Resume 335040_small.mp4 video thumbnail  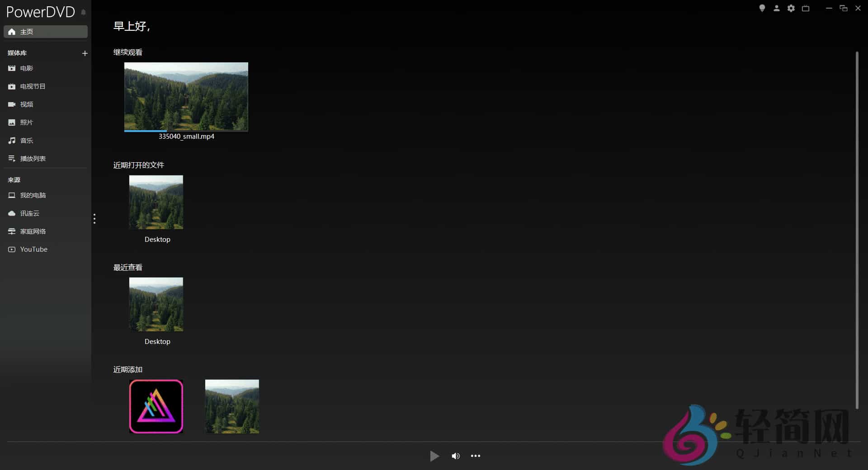186,96
